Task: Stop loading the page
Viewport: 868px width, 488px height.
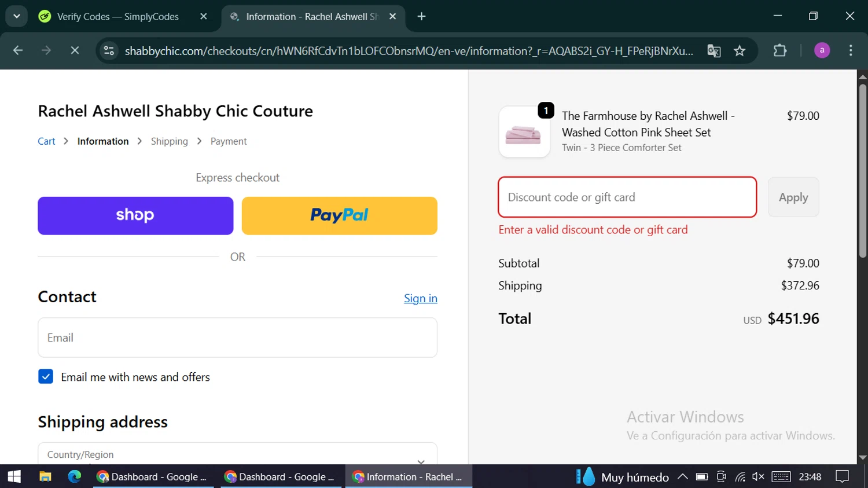Action: (75, 51)
